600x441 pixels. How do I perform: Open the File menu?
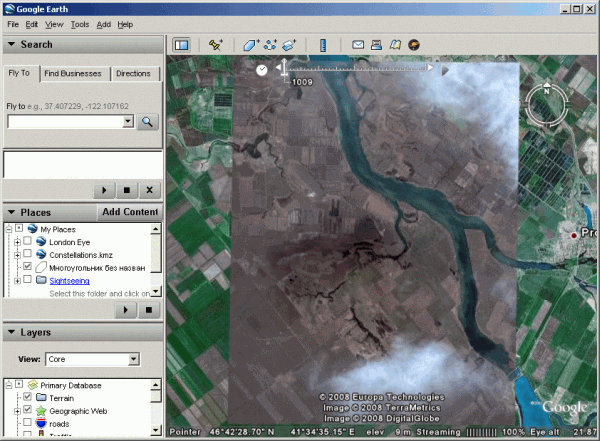(x=13, y=24)
